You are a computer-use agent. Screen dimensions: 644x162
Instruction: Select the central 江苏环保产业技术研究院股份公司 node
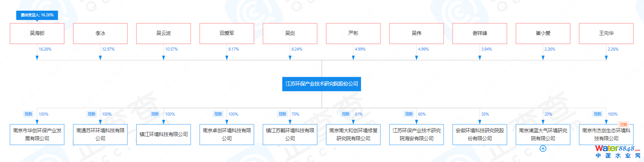click(x=321, y=84)
